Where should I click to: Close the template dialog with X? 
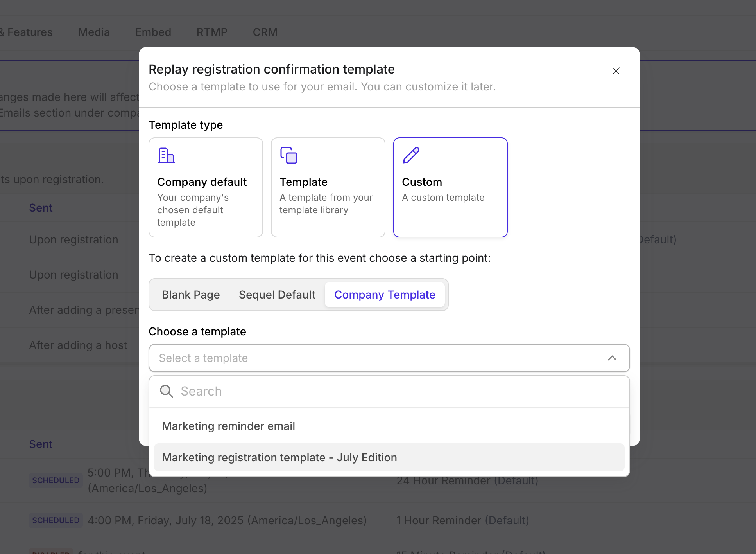click(616, 71)
